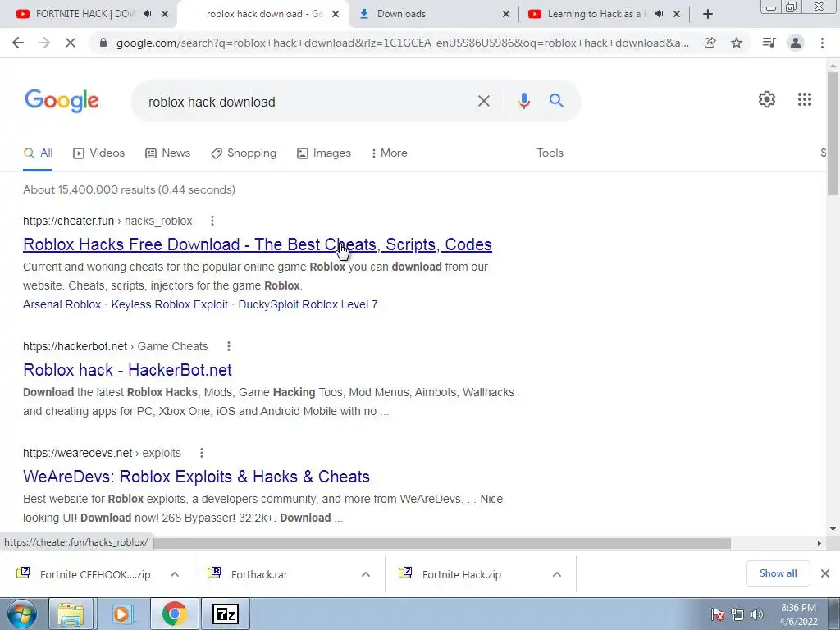840x630 pixels.
Task: Click the taskbar clock showing 8:36 PM
Action: (798, 614)
